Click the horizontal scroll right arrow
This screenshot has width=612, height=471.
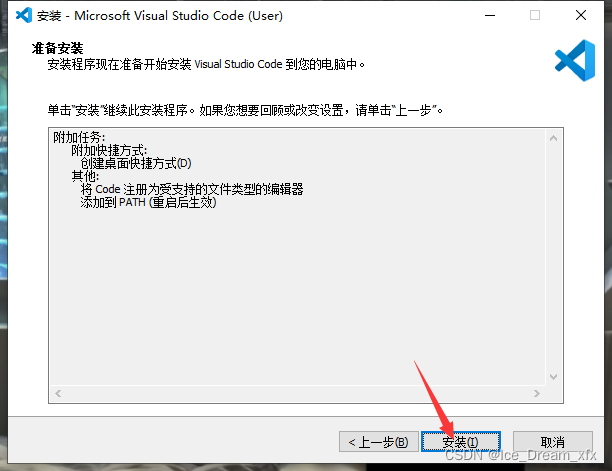click(x=537, y=393)
